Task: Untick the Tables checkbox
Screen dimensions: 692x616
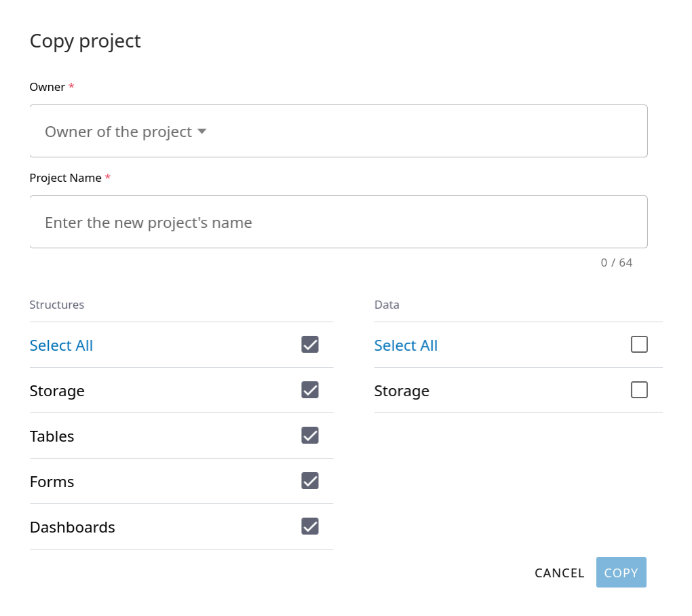Action: tap(310, 436)
